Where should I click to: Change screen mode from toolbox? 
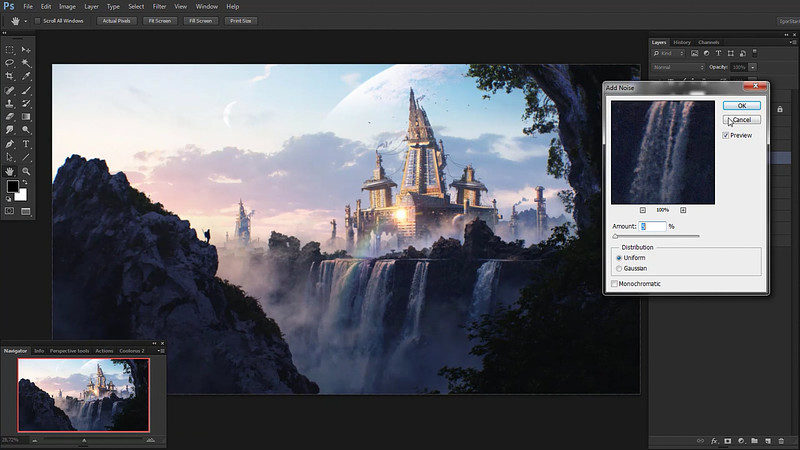tap(26, 211)
